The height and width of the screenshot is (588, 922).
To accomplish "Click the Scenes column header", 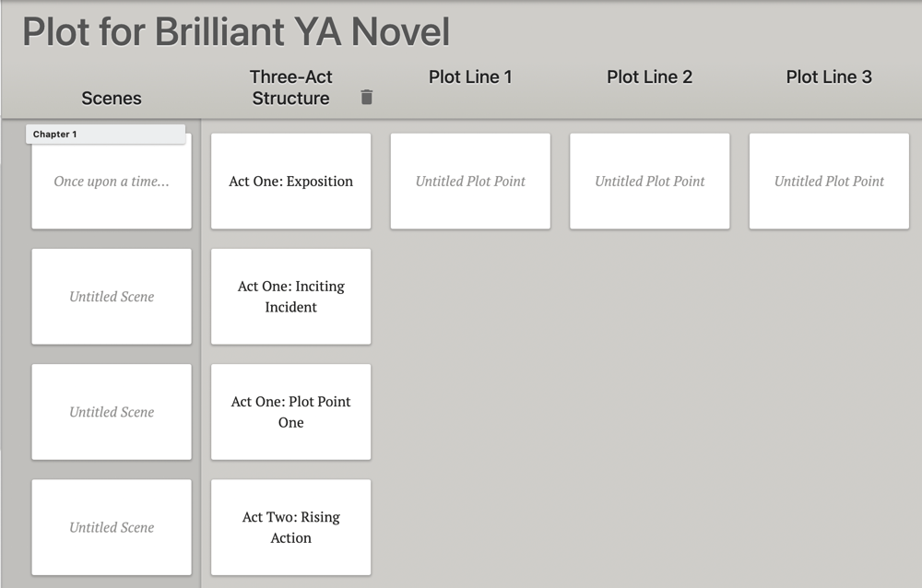I will click(112, 99).
